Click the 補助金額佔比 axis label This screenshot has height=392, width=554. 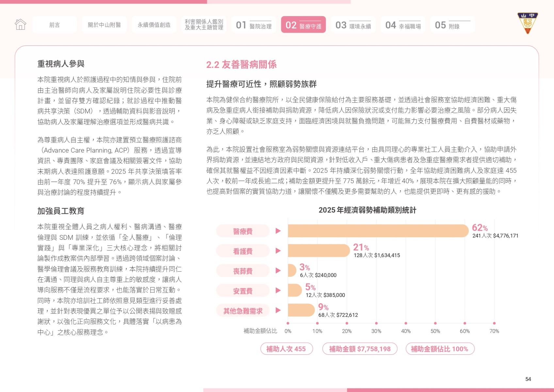point(260,331)
